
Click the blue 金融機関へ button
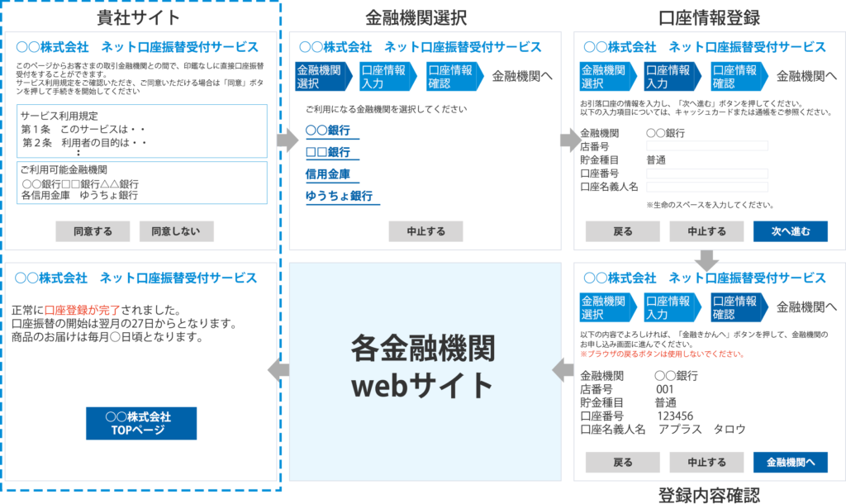791,462
